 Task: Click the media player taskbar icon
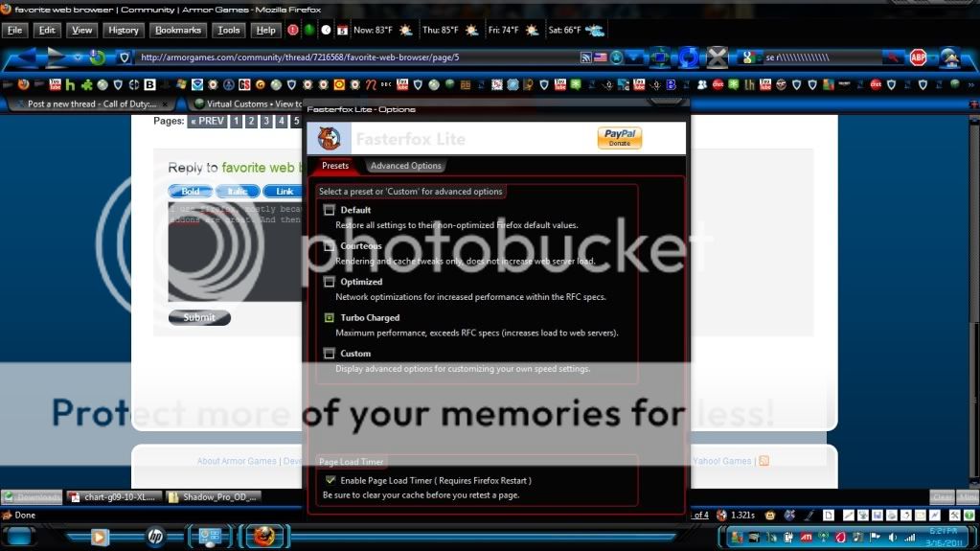(98, 537)
